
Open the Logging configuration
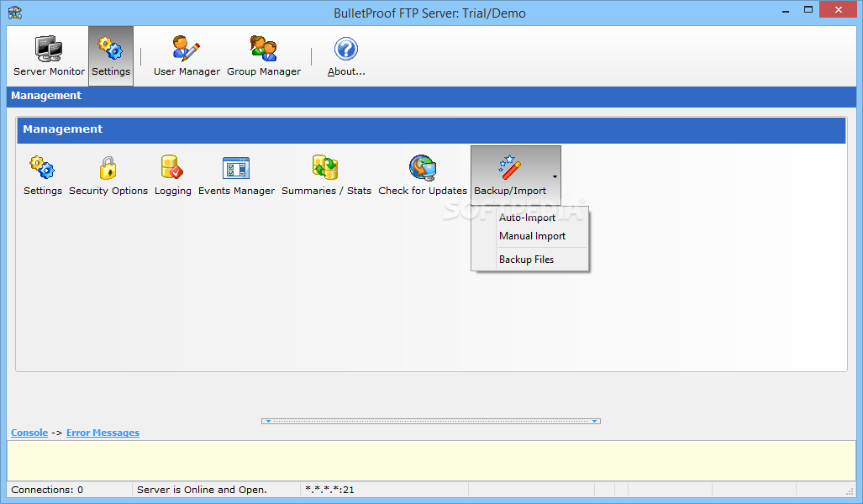(173, 176)
